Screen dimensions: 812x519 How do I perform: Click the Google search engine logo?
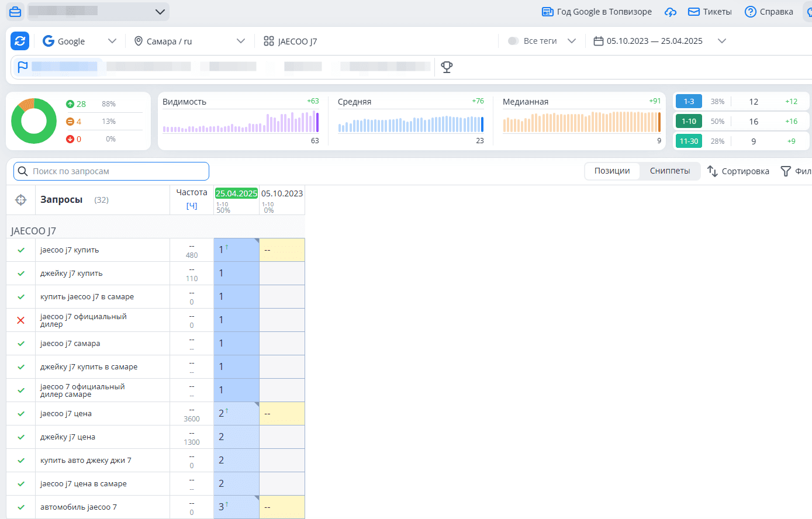49,41
